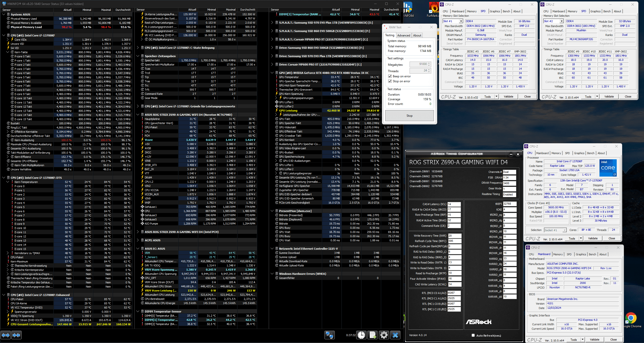Click the Stop button in RAM Test
The height and width of the screenshot is (343, 644).
coord(409,115)
